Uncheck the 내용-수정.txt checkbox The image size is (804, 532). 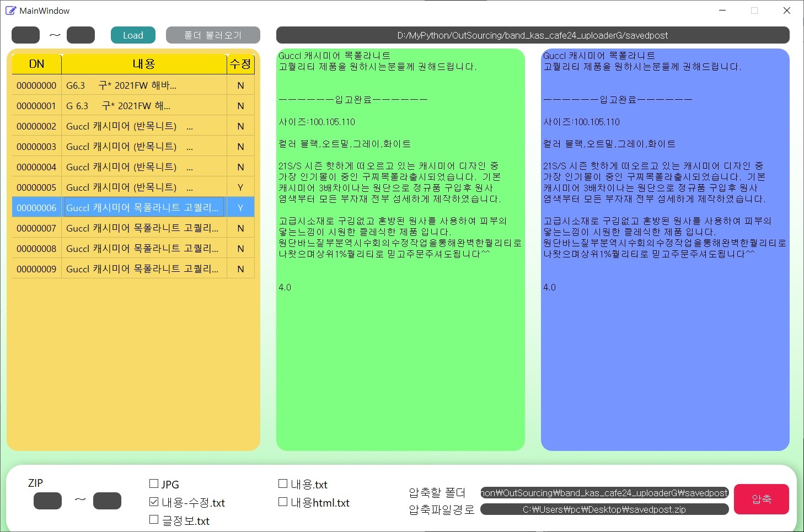point(153,502)
